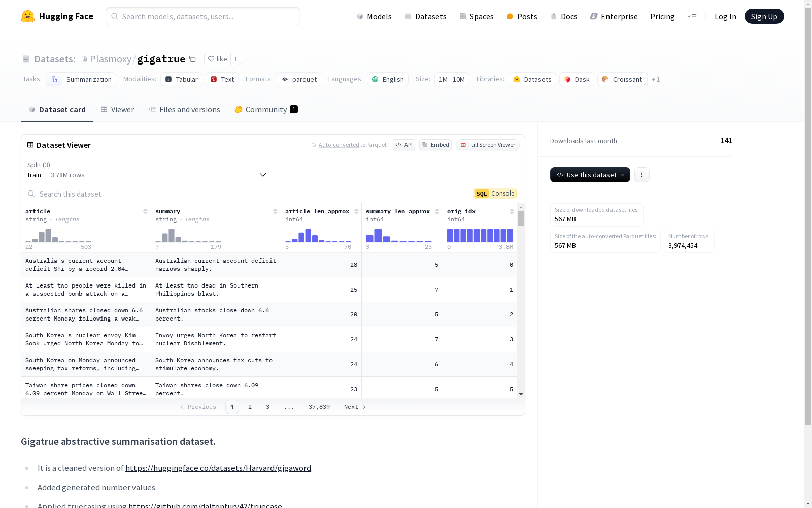Open the extra navigation menu icon

click(x=692, y=16)
